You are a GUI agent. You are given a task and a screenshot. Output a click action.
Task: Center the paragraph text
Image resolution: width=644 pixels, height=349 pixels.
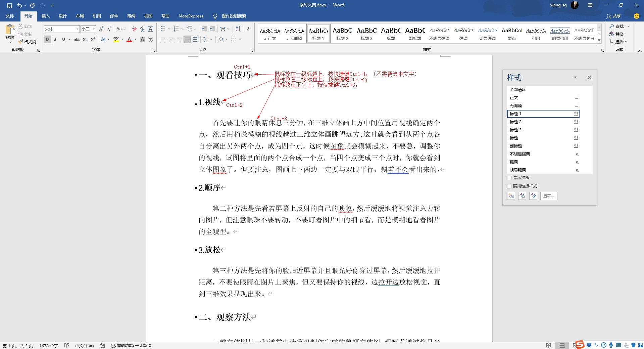click(x=171, y=39)
